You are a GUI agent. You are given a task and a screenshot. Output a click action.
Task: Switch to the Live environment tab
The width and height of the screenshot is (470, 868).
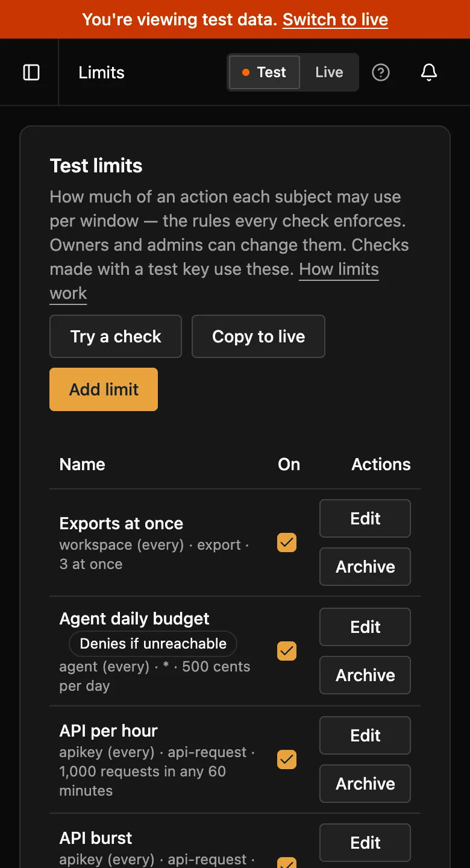[x=329, y=72]
